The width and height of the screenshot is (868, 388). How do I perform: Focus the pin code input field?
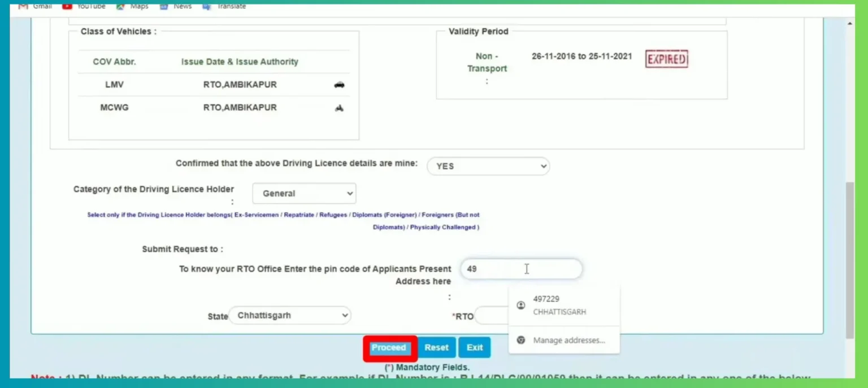click(x=520, y=269)
